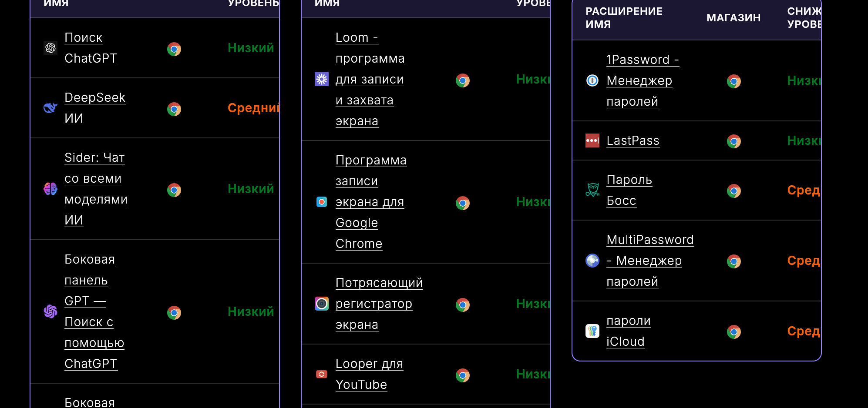The width and height of the screenshot is (868, 408).
Task: Open the DeepSeek ИИ extension link
Action: (x=95, y=108)
